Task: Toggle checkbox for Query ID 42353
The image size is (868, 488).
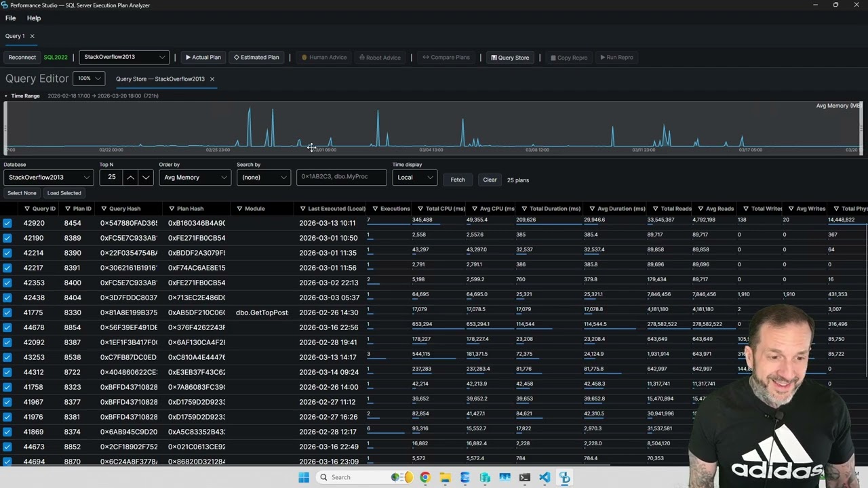Action: pos(7,283)
